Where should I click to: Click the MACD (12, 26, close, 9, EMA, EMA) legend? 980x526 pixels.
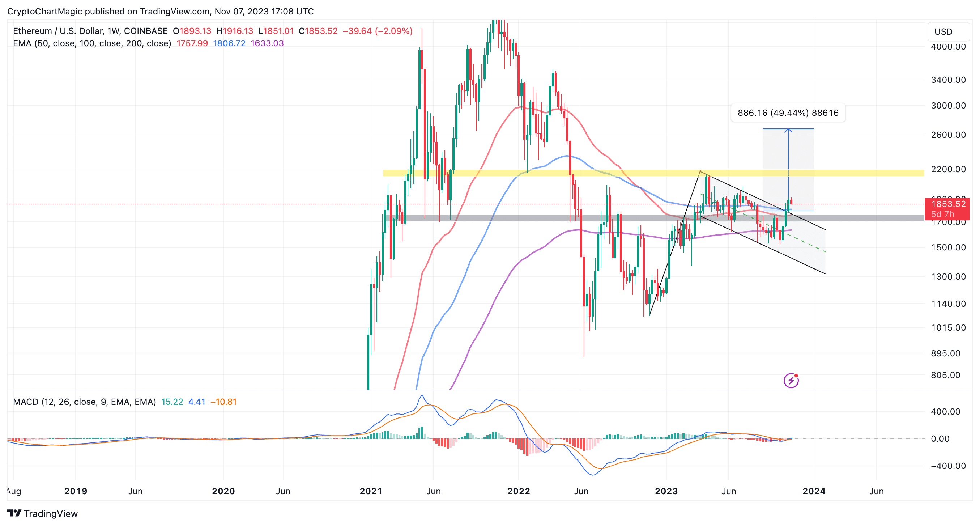point(85,402)
